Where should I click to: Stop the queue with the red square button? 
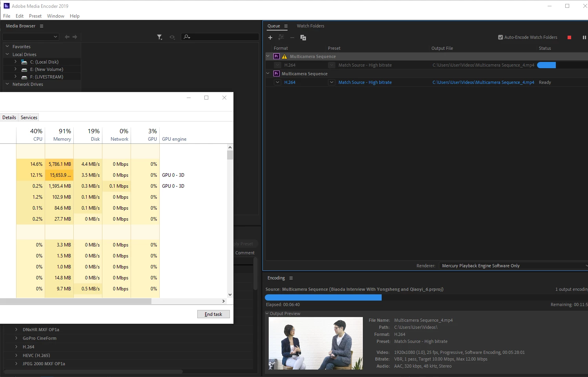(x=569, y=38)
